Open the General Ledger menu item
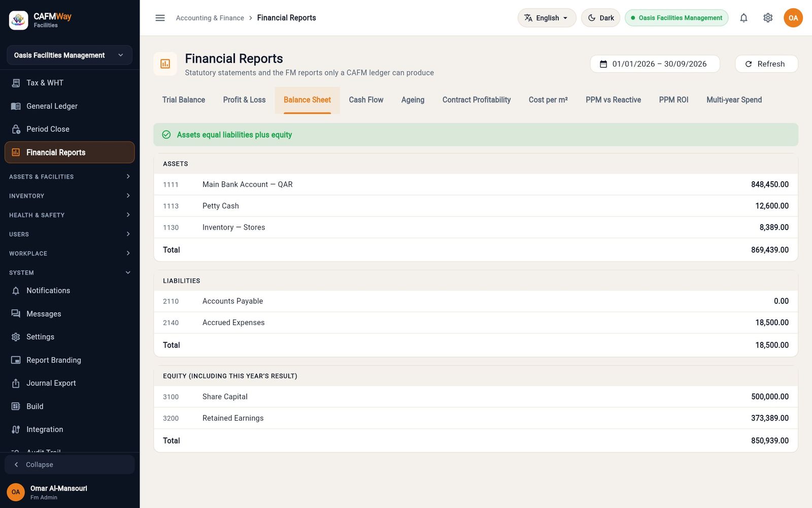Viewport: 812px width, 508px height. [x=70, y=106]
